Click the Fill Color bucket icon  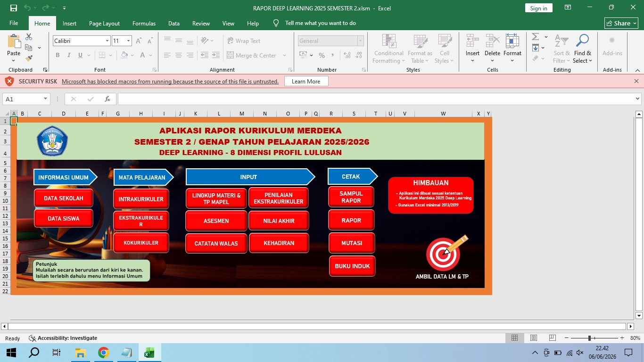click(124, 55)
